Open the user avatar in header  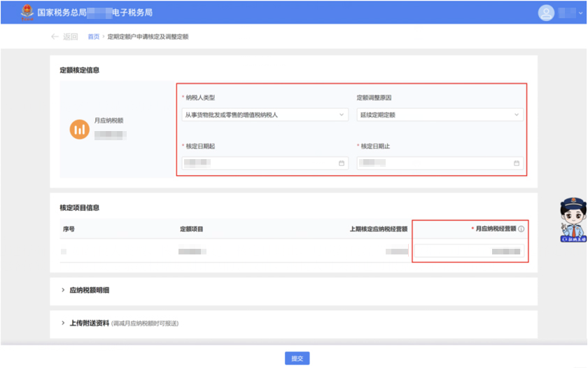546,13
